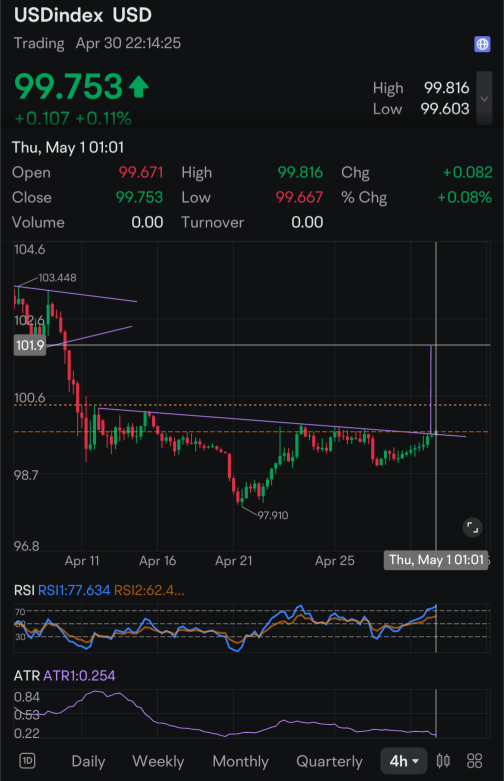Select the Daily timeframe tab
Viewport: 504px width, 781px height.
(x=88, y=761)
